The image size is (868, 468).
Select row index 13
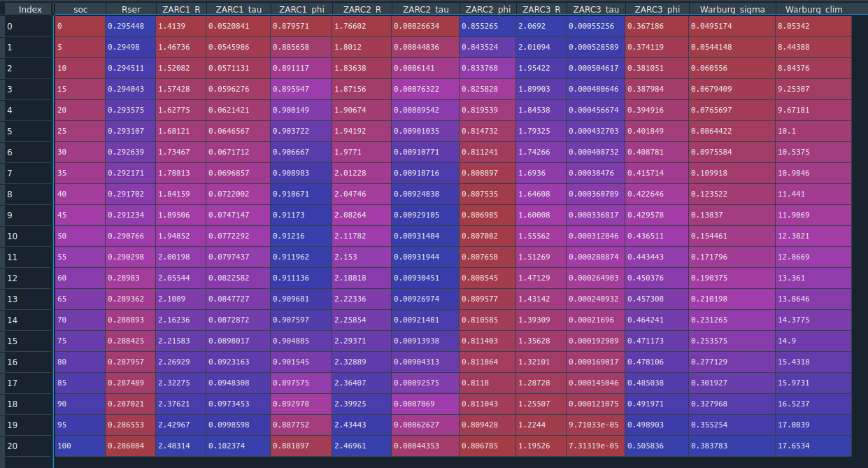27,299
